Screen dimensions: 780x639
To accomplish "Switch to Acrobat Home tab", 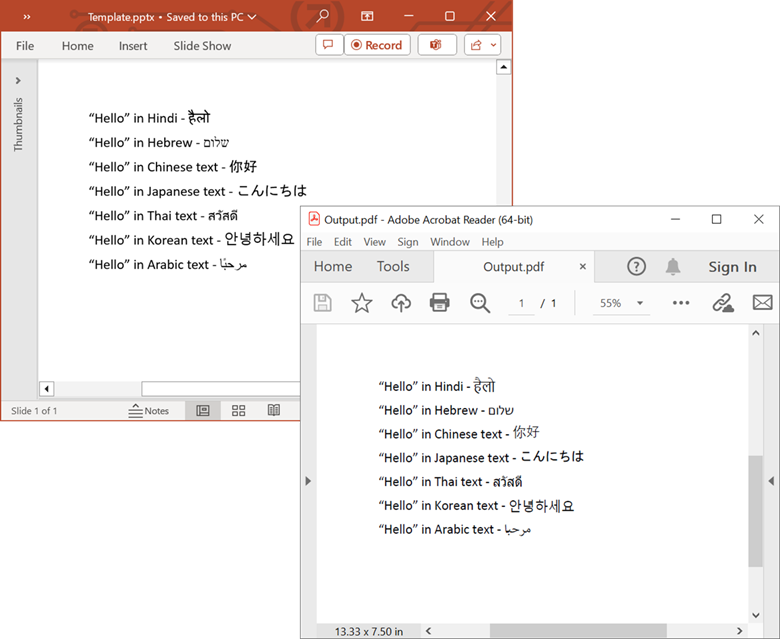I will [333, 267].
